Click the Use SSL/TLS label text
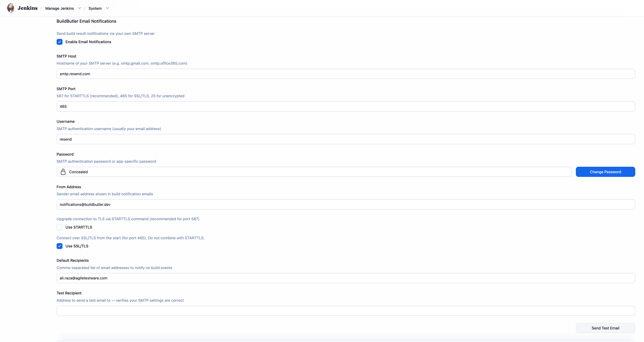Image resolution: width=644 pixels, height=342 pixels. tap(77, 246)
